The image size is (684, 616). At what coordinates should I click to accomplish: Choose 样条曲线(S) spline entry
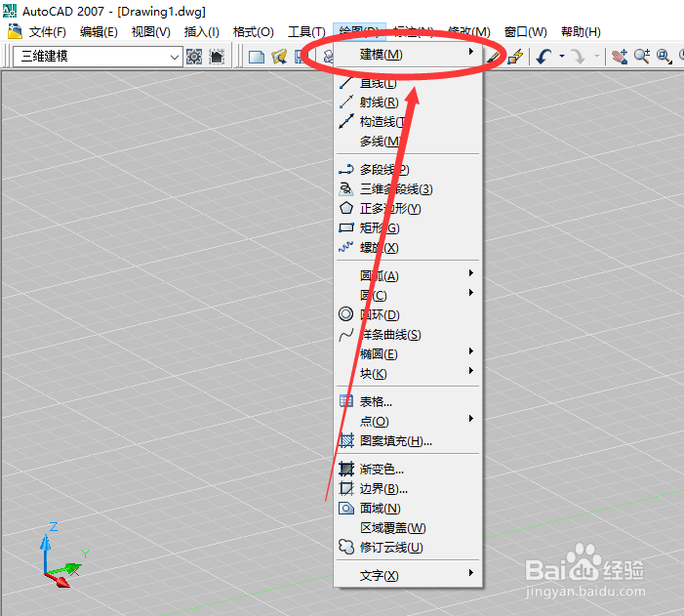tap(408, 335)
